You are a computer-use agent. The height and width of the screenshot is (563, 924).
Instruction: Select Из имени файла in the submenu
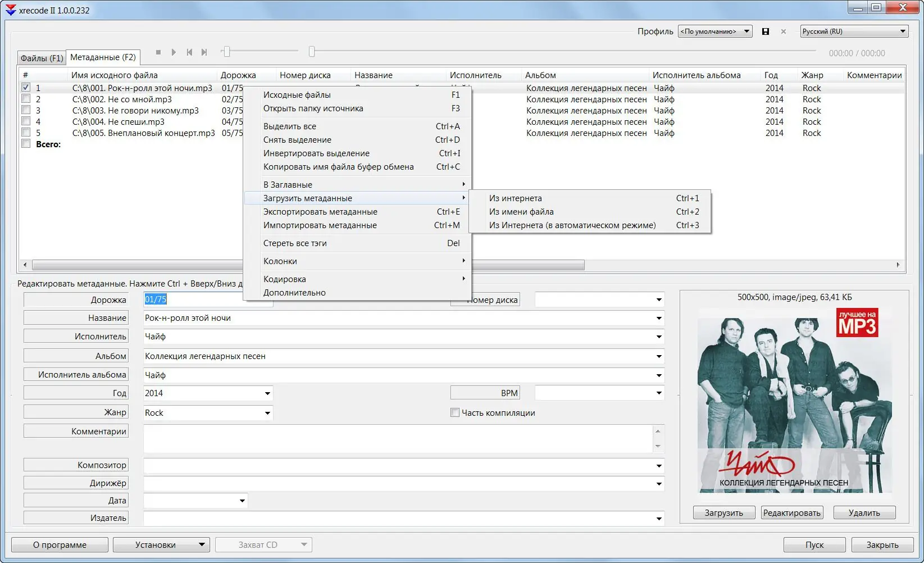521,212
